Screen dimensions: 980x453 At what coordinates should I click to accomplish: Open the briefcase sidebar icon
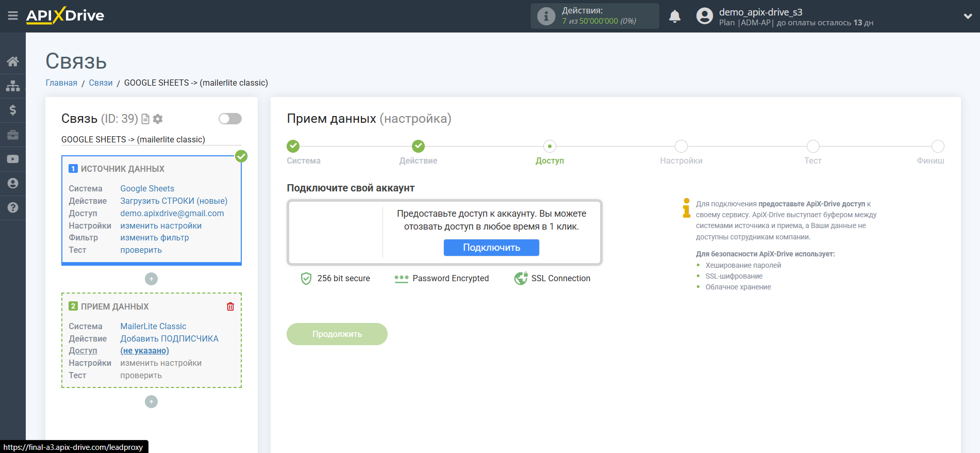click(13, 135)
